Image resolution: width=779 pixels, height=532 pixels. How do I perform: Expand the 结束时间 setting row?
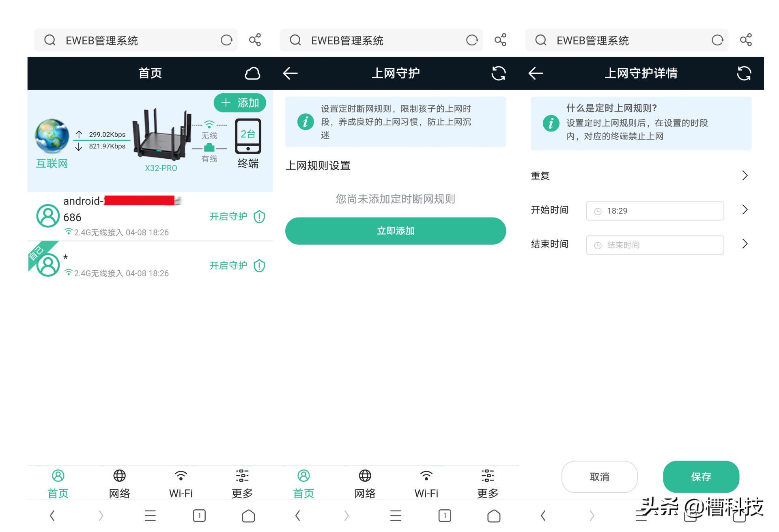tap(745, 244)
